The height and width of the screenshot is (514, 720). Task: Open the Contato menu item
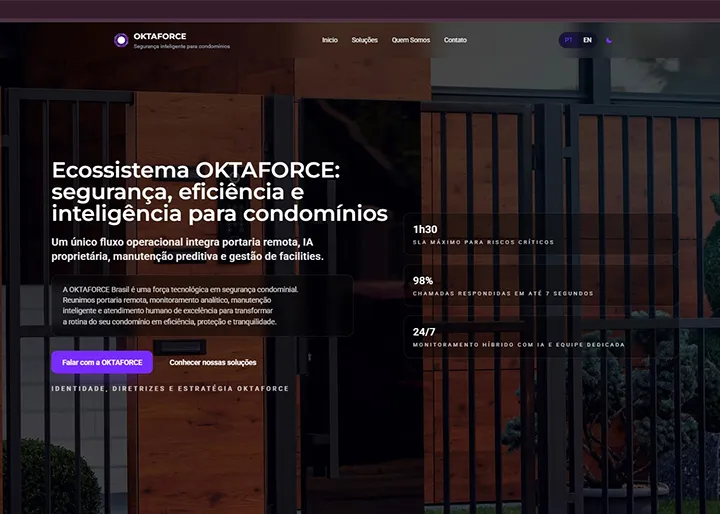coord(455,40)
